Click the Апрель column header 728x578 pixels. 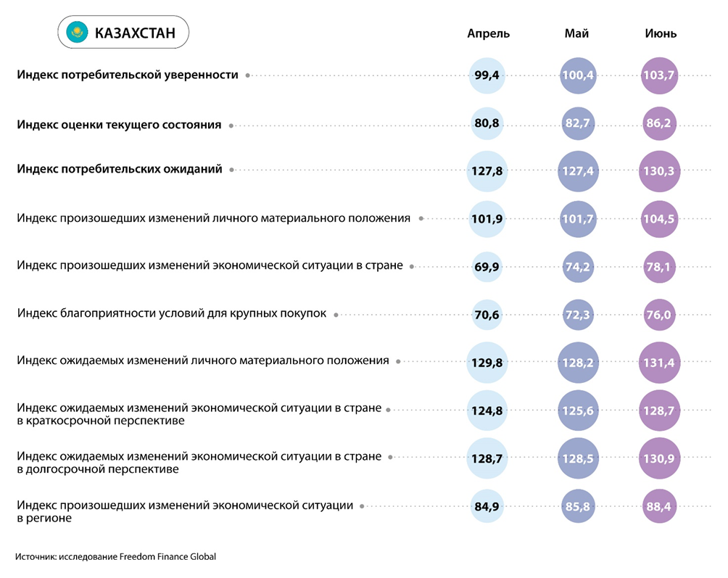[488, 33]
